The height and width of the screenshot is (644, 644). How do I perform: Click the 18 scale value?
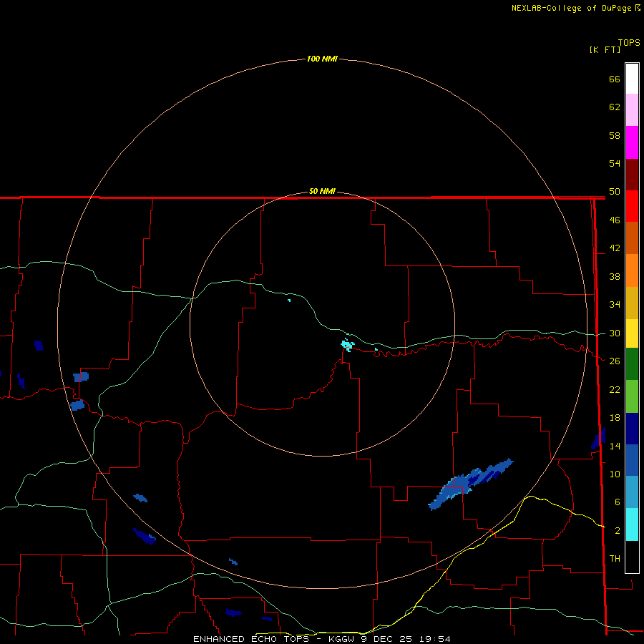point(615,418)
